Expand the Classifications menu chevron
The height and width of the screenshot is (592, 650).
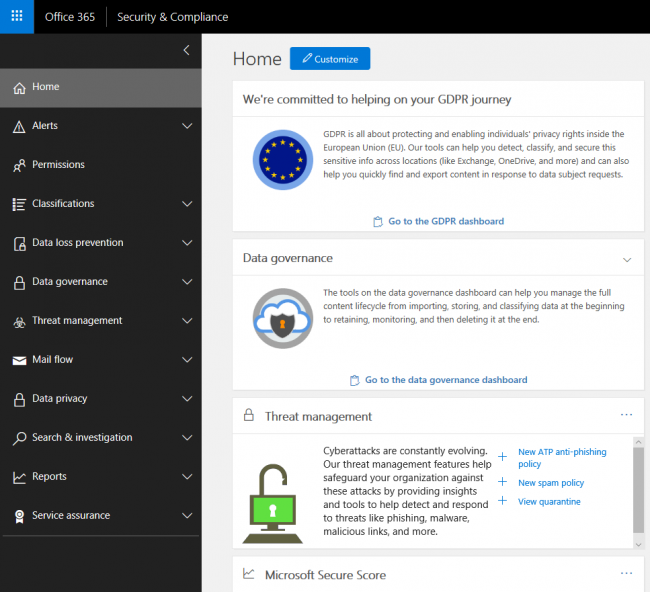coord(187,204)
